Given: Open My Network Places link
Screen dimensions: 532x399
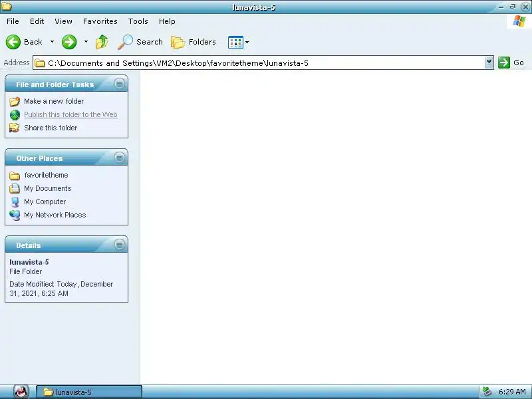Looking at the screenshot, I should click(55, 215).
